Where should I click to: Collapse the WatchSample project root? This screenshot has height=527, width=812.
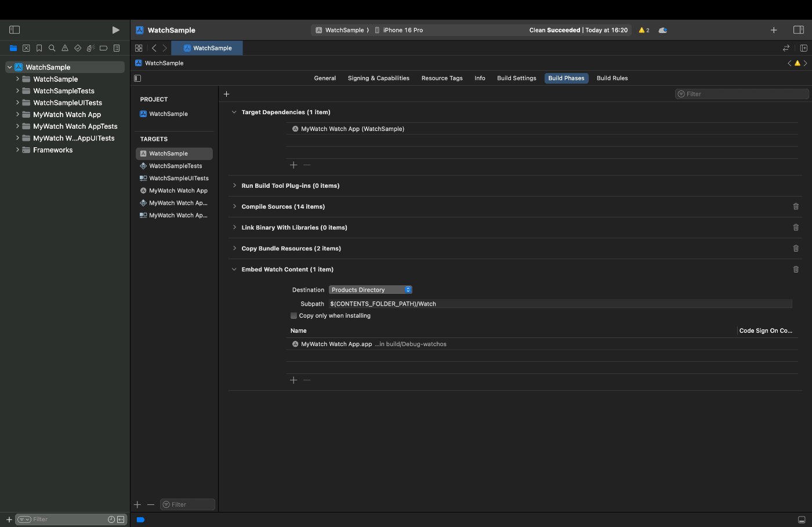9,67
